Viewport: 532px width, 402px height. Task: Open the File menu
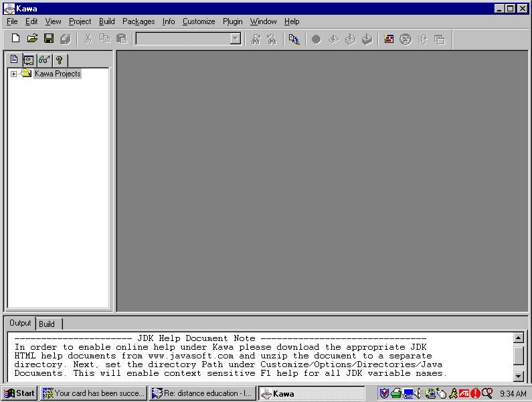click(x=12, y=21)
